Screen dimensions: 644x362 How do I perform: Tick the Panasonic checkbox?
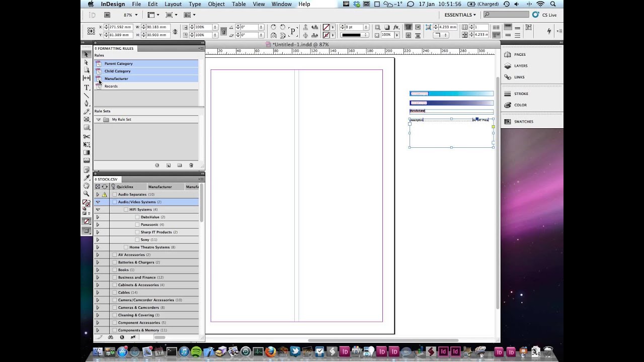click(137, 225)
